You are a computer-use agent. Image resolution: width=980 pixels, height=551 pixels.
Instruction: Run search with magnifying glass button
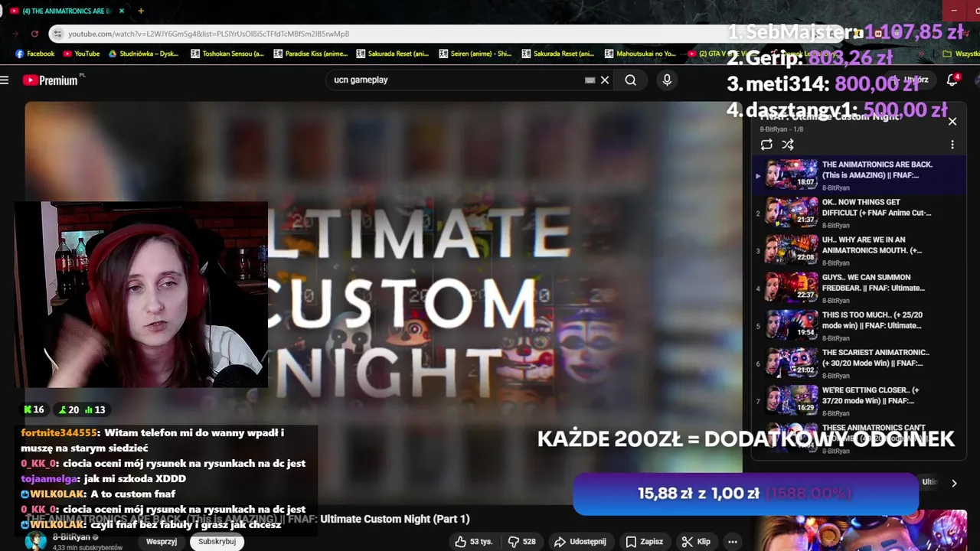(630, 80)
